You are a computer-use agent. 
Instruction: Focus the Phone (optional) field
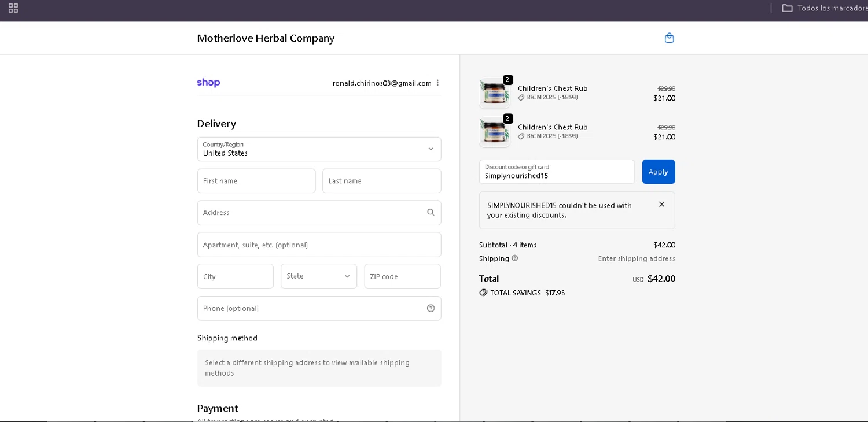click(x=319, y=308)
